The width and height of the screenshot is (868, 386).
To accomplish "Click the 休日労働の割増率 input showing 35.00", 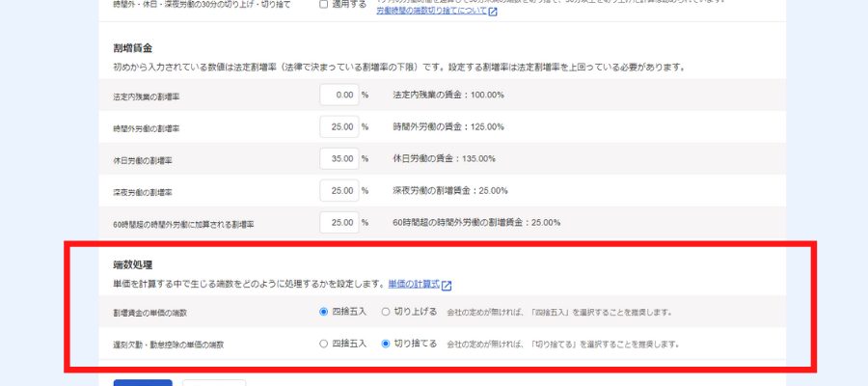I will point(339,158).
